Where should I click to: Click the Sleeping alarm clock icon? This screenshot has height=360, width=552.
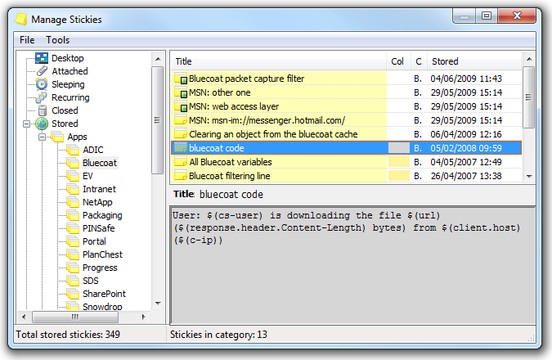pos(42,84)
